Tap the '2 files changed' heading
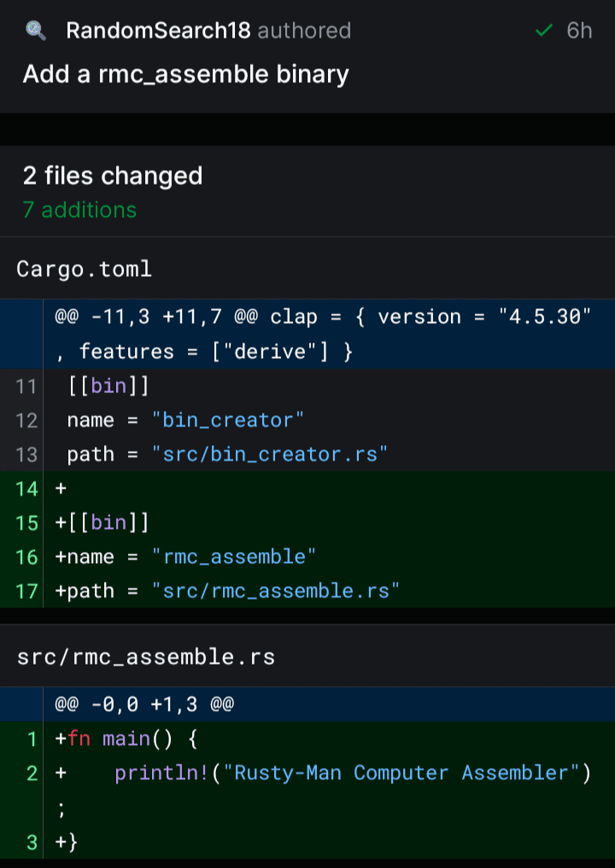This screenshot has height=868, width=615. 113,176
